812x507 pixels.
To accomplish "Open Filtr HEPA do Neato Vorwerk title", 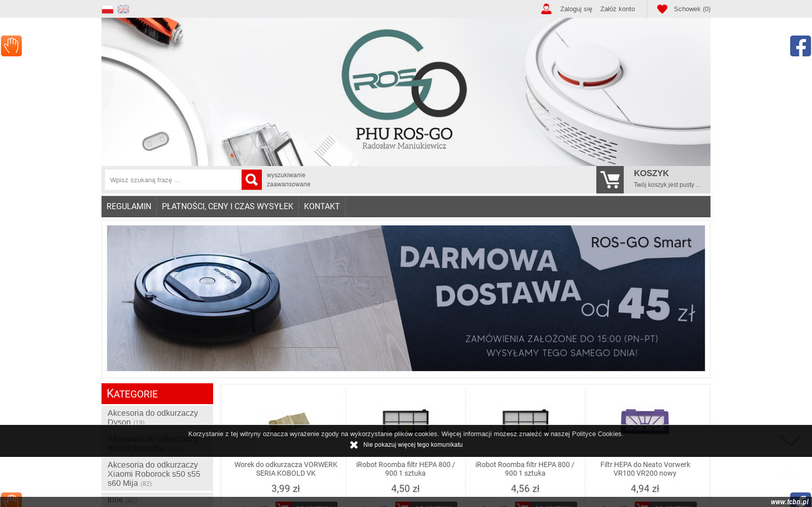I will 645,469.
